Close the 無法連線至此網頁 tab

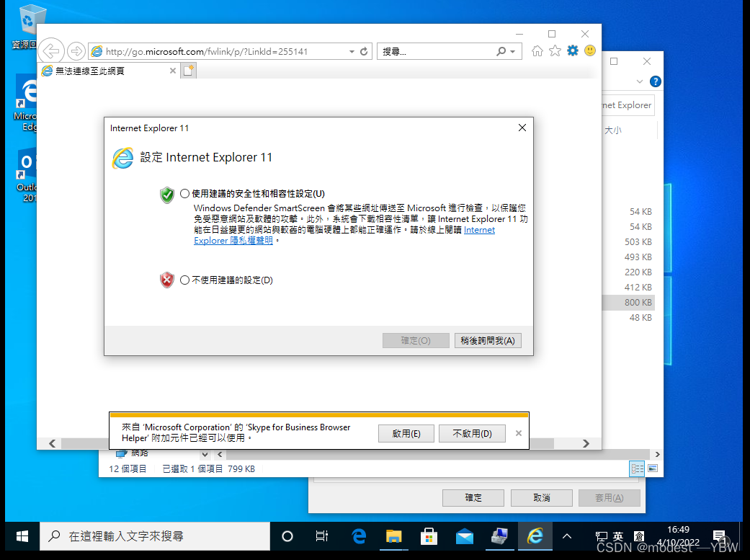click(173, 71)
